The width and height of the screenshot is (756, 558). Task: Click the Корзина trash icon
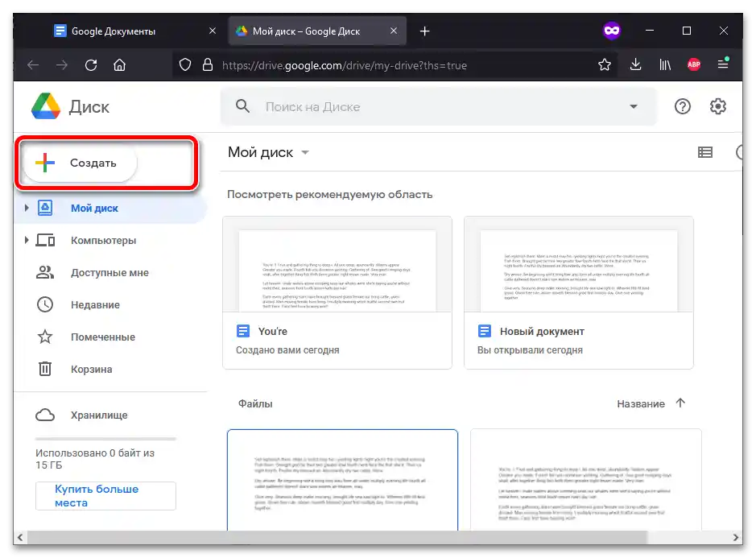point(45,369)
